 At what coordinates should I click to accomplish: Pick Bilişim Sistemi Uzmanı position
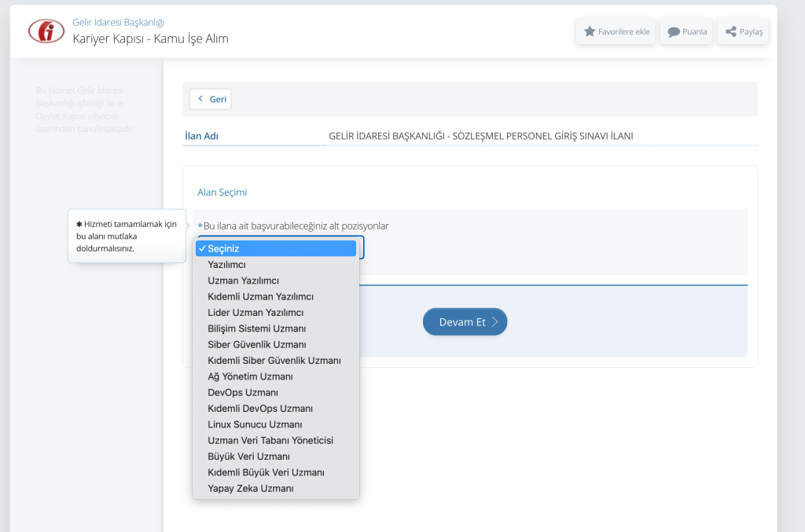pyautogui.click(x=256, y=328)
